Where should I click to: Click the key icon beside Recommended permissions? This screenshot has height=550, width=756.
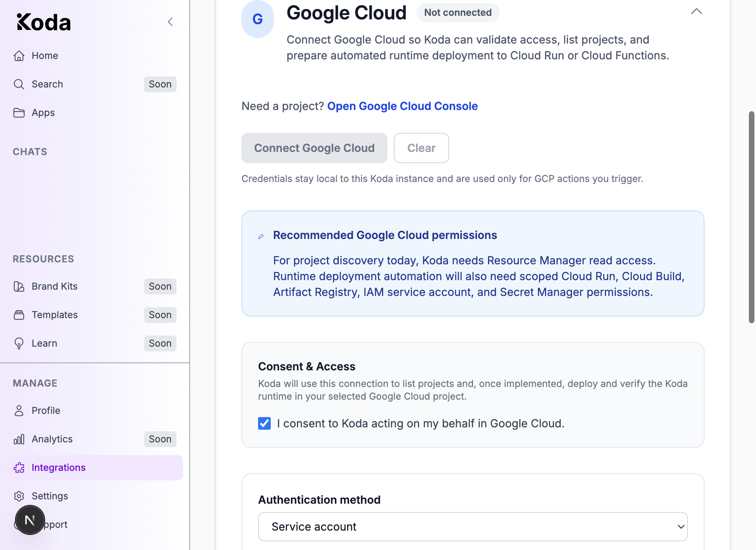point(261,236)
